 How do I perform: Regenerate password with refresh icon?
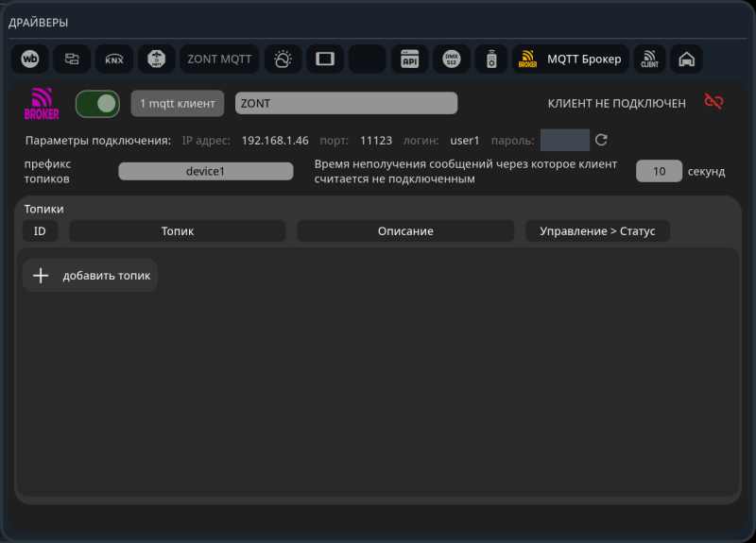tap(601, 140)
